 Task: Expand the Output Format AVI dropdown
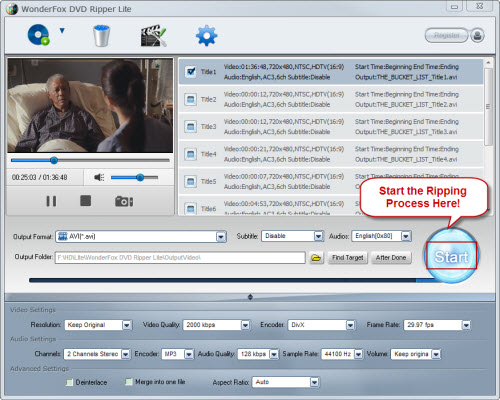click(221, 237)
